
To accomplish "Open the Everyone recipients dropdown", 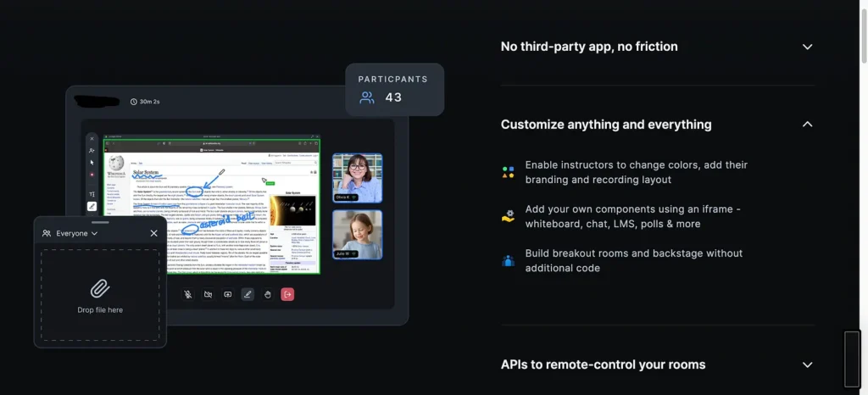I will [70, 233].
